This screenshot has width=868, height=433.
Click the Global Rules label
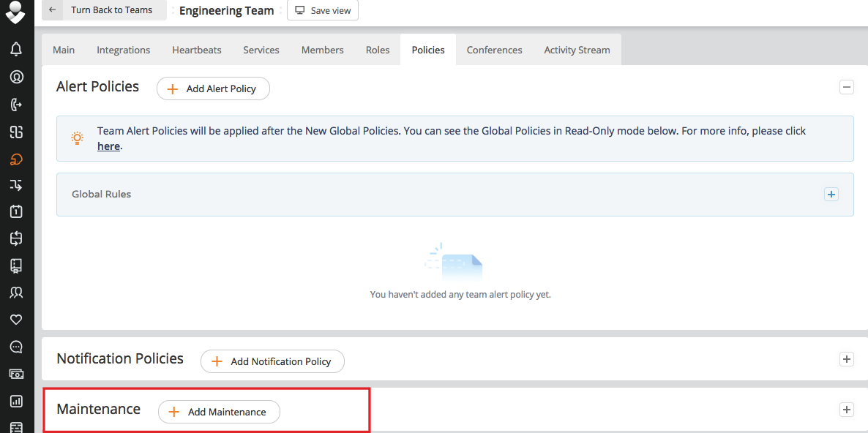101,194
